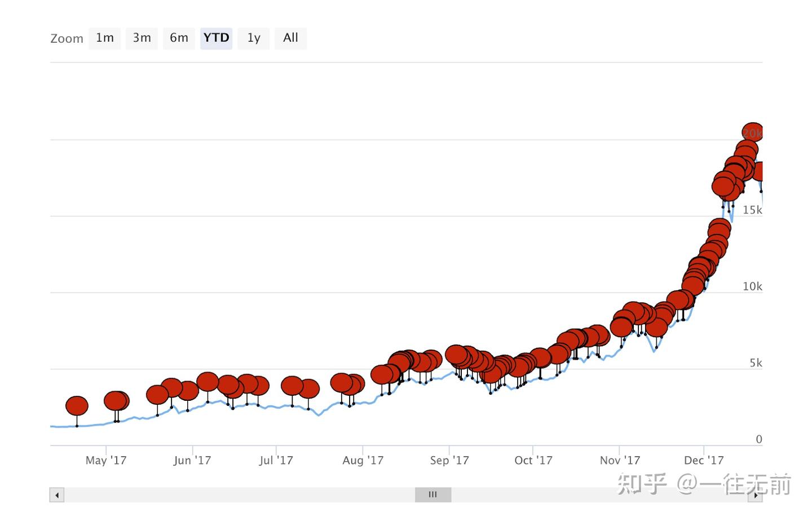Image resolution: width=812 pixels, height=517 pixels.
Task: Click the "10k" y-axis label
Action: point(752,286)
